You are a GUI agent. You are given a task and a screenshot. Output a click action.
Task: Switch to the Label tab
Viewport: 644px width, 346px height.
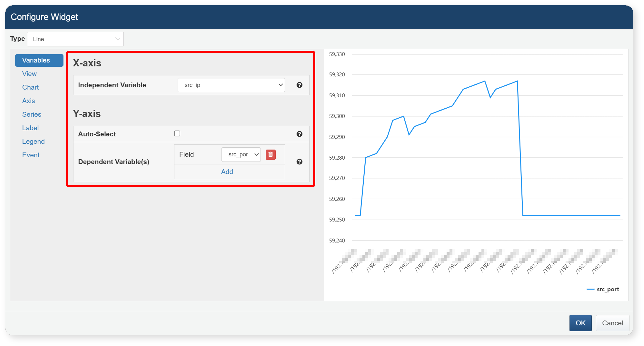pos(30,128)
